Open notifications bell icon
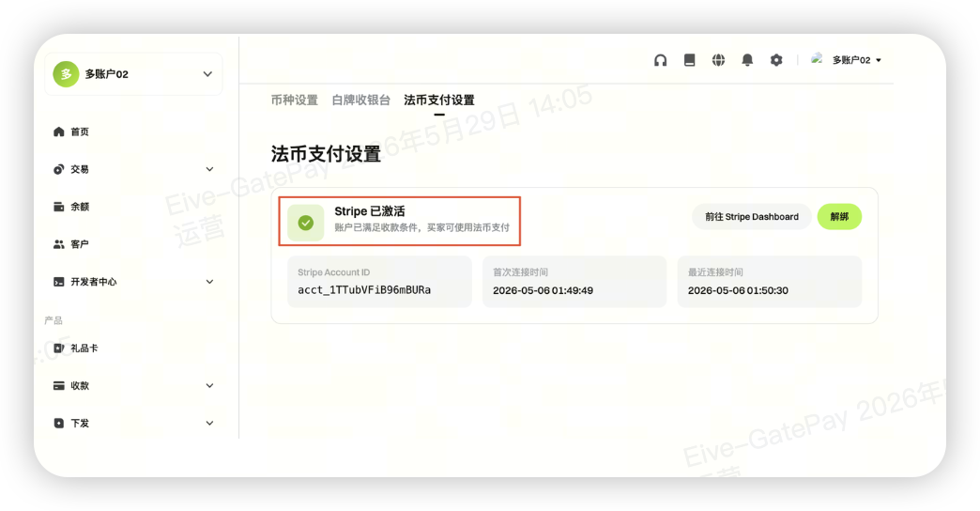Viewport: 980px width, 511px height. point(747,60)
